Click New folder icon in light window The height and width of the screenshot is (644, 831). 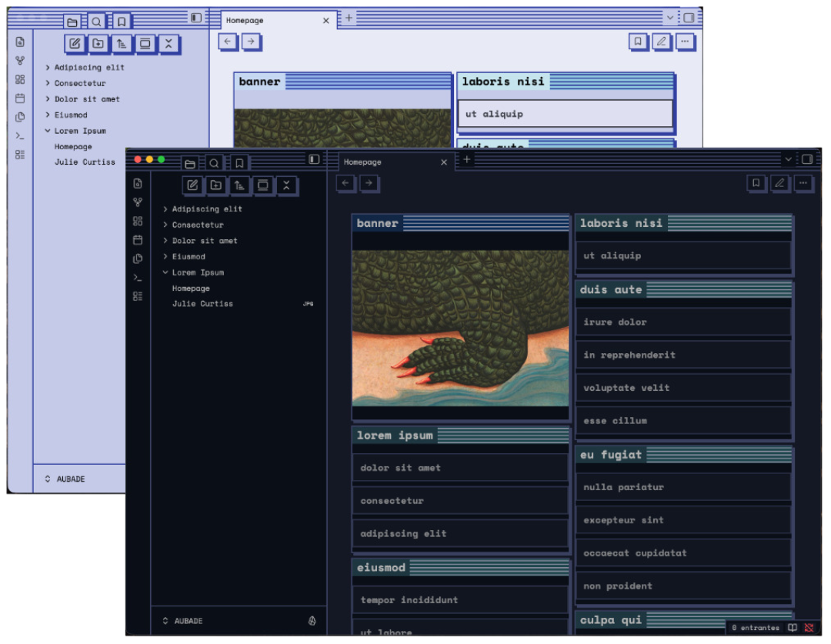click(98, 43)
